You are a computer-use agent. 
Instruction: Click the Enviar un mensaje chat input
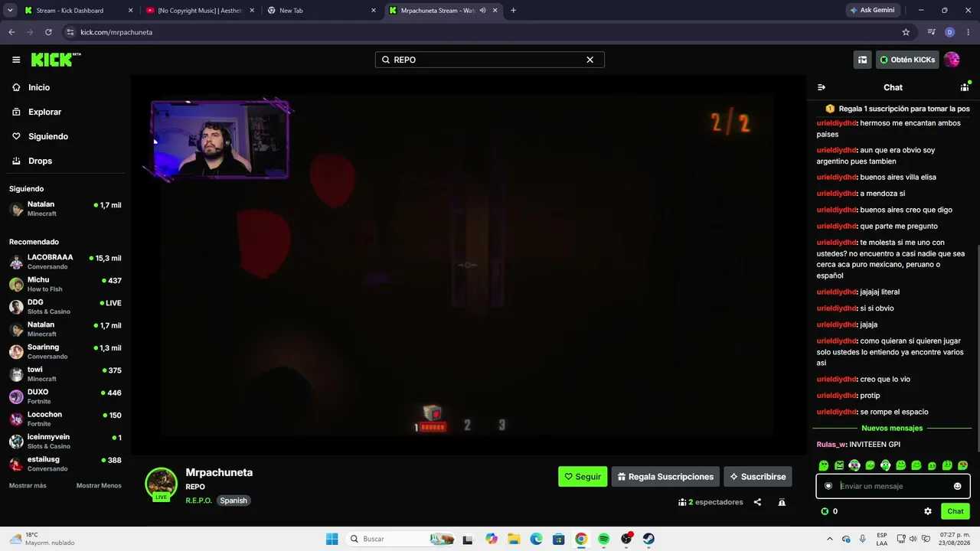point(893,486)
